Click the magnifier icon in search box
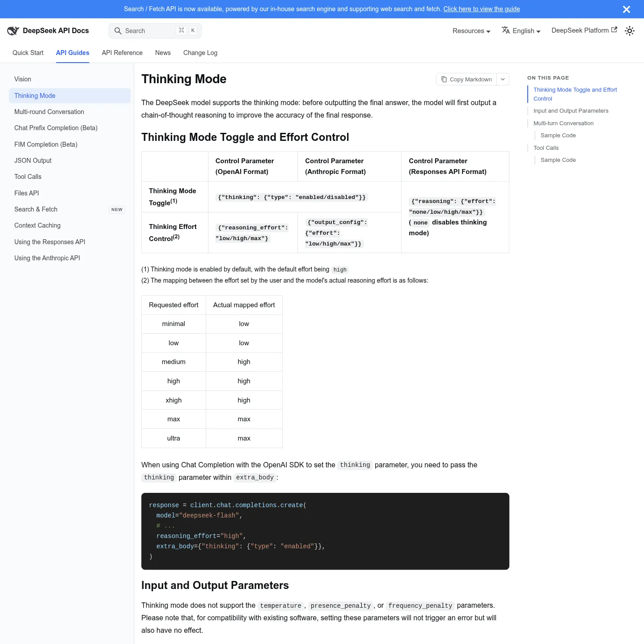 118,31
